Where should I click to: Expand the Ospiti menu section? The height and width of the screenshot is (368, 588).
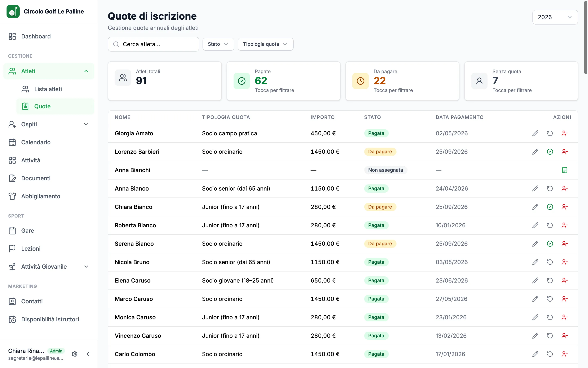click(x=49, y=124)
